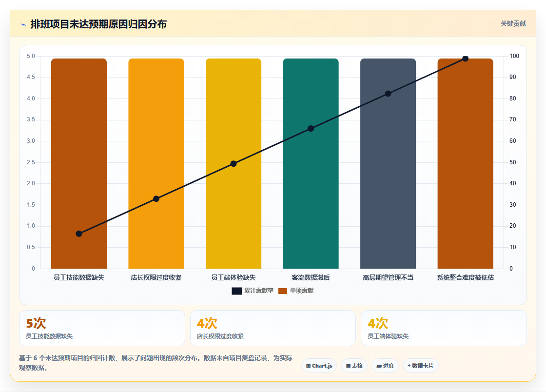Click the x-axis label 员工技能数据缺失
The image size is (546, 392).
coord(79,277)
